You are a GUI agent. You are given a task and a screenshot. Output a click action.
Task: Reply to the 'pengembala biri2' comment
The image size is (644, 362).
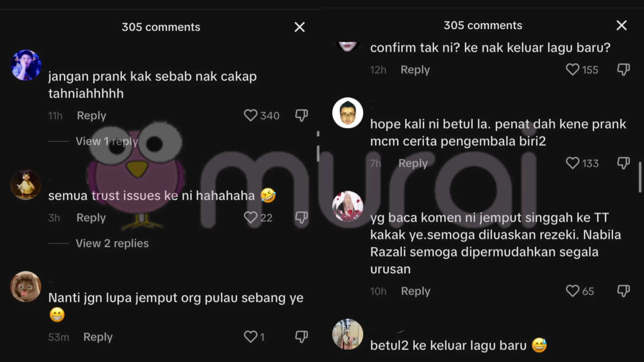point(413,163)
